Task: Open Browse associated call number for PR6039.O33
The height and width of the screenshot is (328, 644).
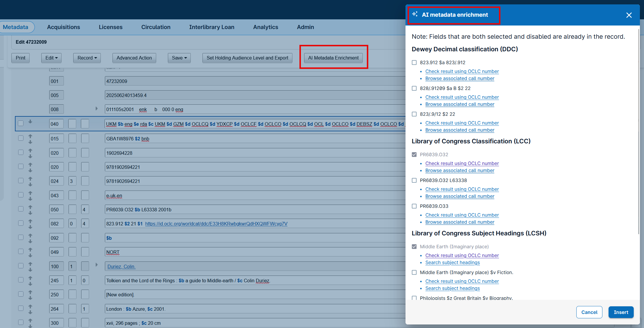Action: 459,222
